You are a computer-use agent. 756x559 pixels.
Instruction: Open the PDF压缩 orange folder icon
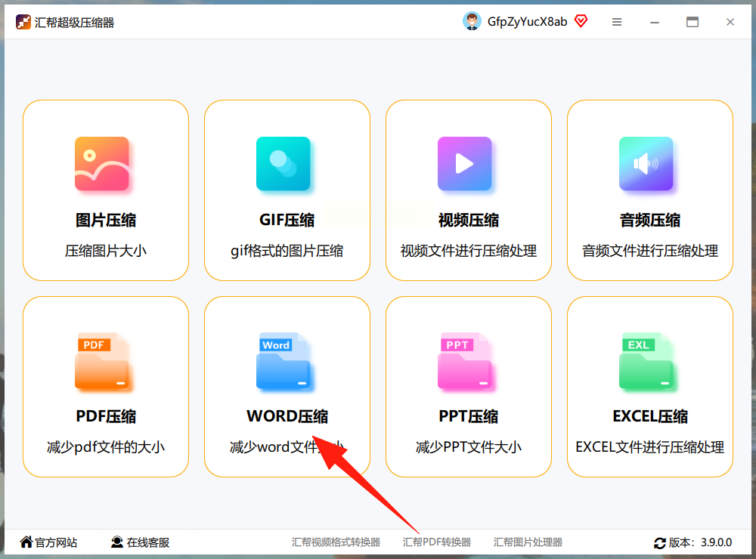click(x=102, y=360)
